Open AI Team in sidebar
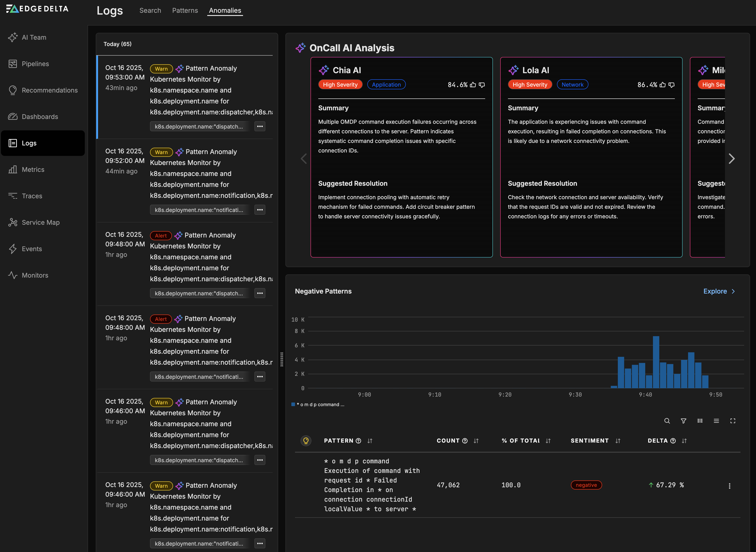This screenshot has width=756, height=552. tap(34, 37)
